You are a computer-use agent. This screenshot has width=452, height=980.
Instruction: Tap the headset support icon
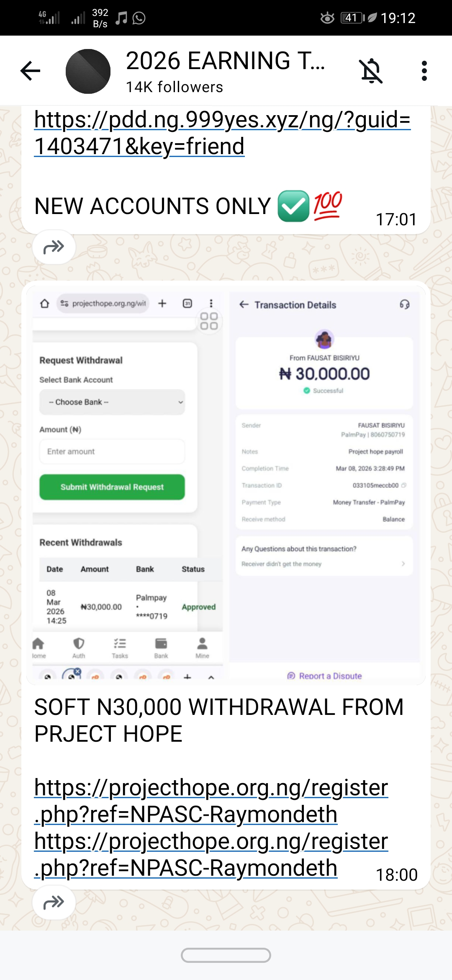click(404, 304)
